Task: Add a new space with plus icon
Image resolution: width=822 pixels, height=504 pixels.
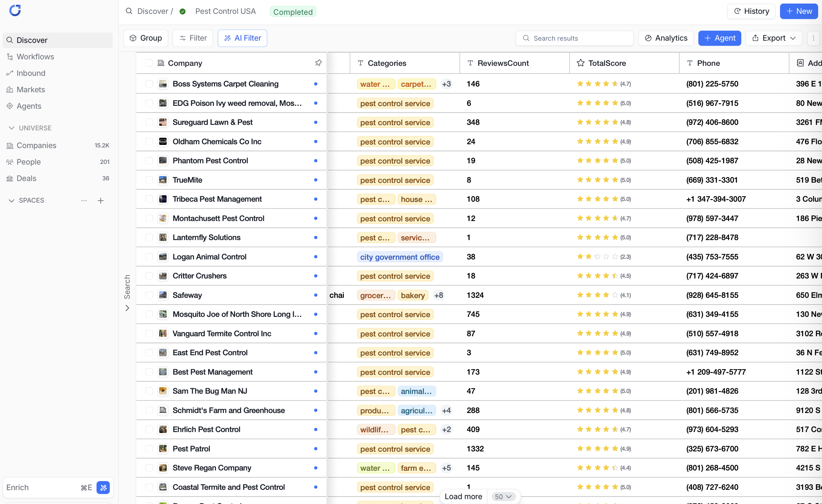Action: click(100, 200)
